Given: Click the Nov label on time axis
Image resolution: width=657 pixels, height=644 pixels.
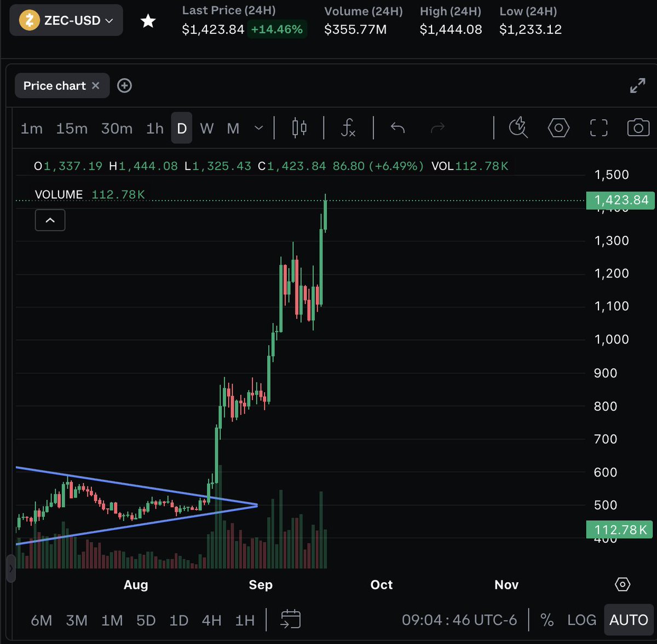Looking at the screenshot, I should point(506,584).
